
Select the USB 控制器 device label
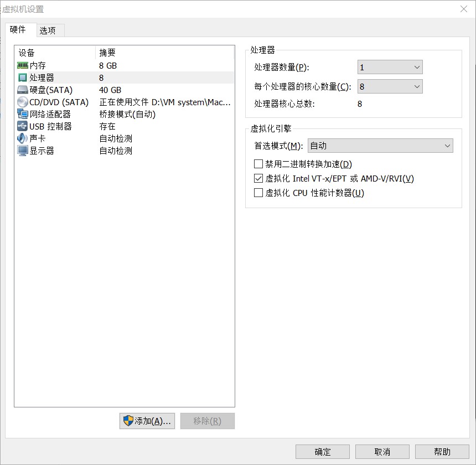coord(50,126)
